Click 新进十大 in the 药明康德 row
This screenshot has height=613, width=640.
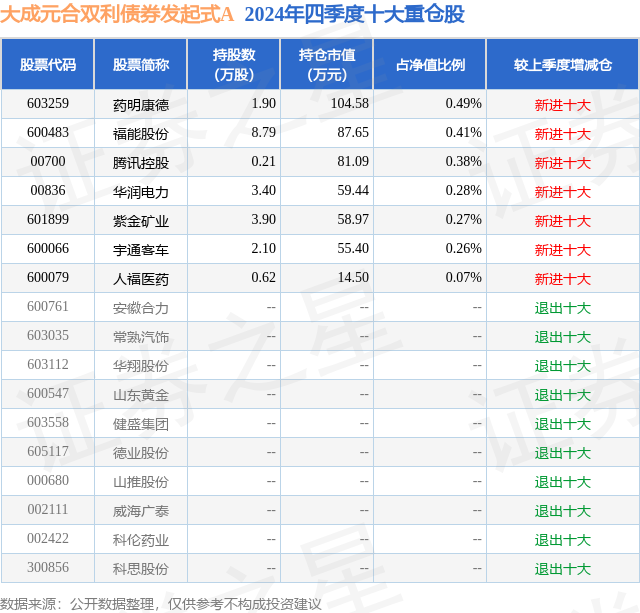pyautogui.click(x=563, y=105)
